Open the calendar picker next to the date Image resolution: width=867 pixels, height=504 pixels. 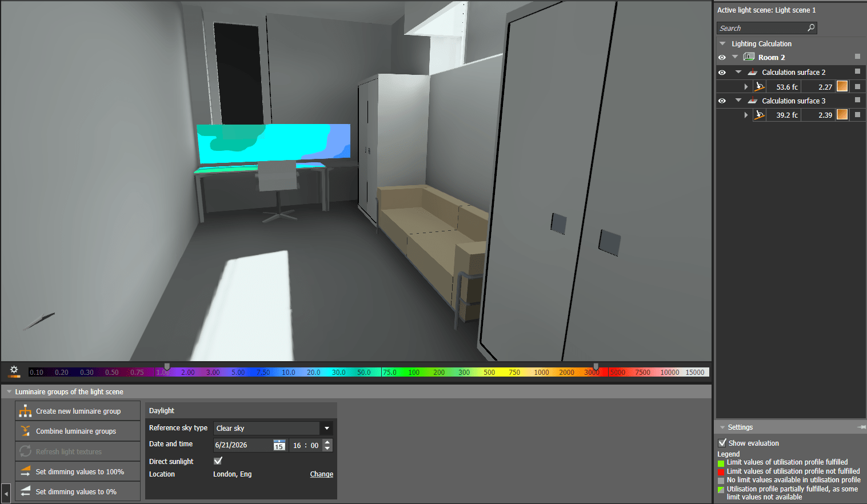tap(279, 445)
